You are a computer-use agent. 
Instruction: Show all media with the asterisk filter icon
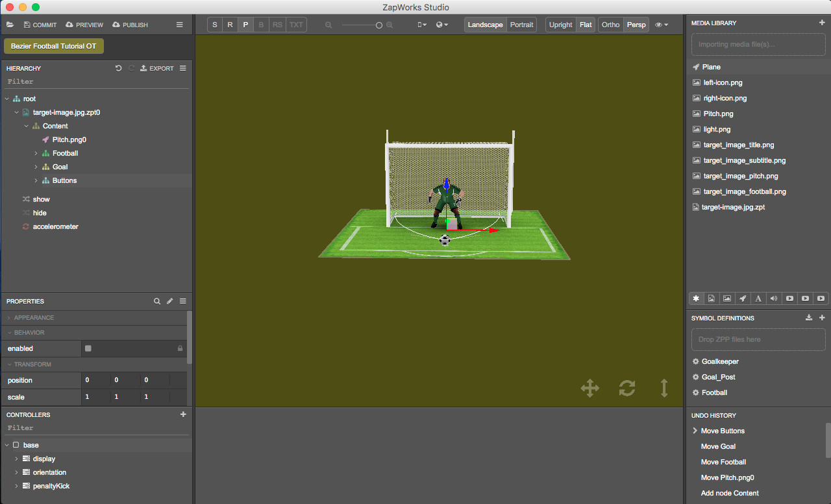point(696,298)
